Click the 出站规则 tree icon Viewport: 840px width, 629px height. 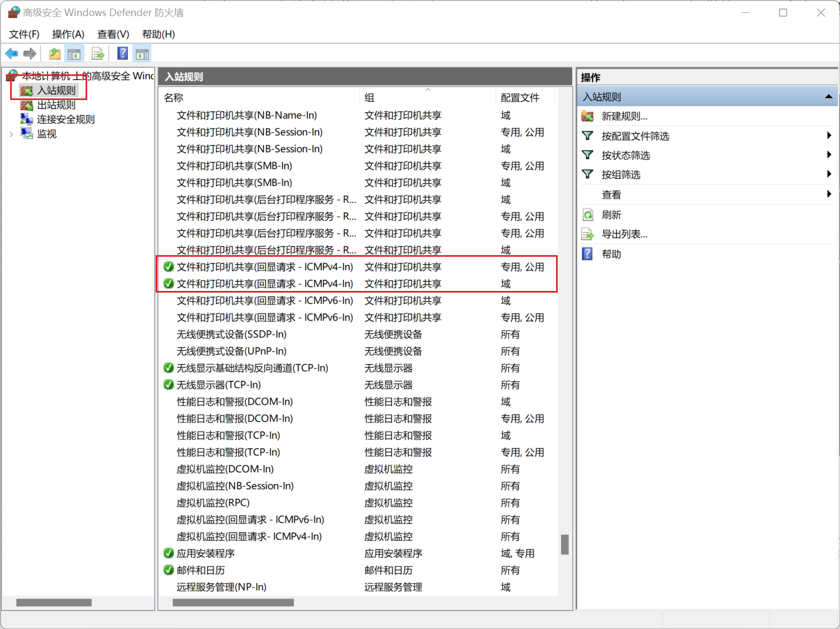coord(27,105)
